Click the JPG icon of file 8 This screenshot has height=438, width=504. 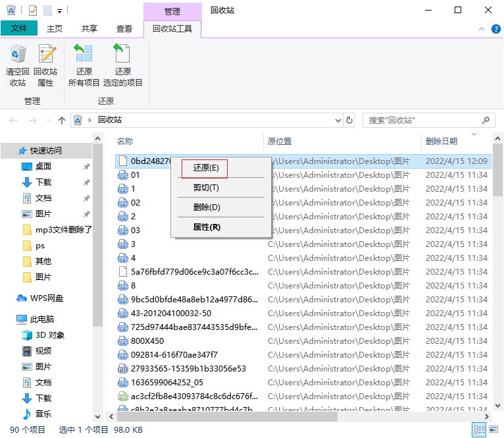[x=123, y=285]
